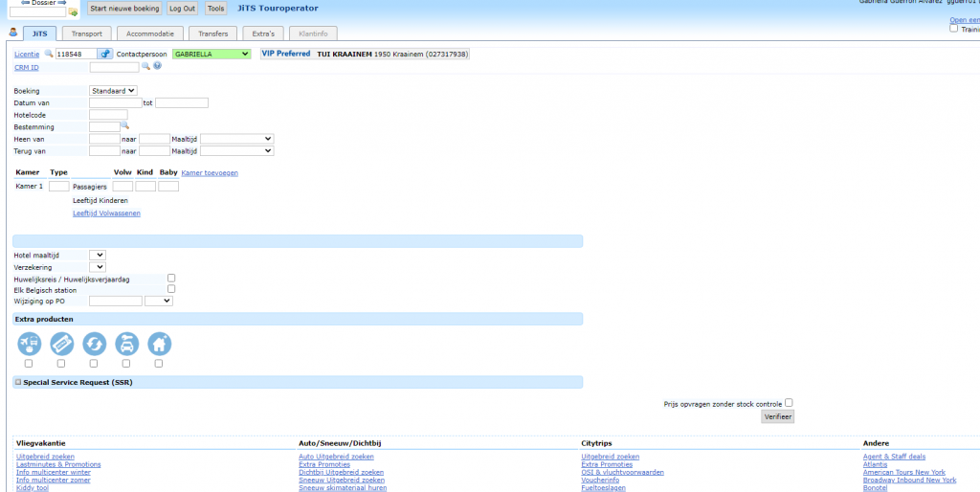This screenshot has height=492, width=980.
Task: Click the Hotelcode input field
Action: pyautogui.click(x=107, y=115)
